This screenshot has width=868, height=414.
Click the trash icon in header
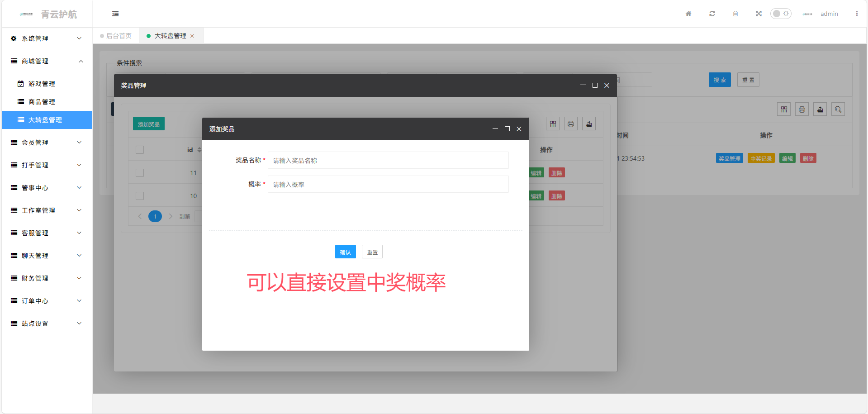point(735,14)
